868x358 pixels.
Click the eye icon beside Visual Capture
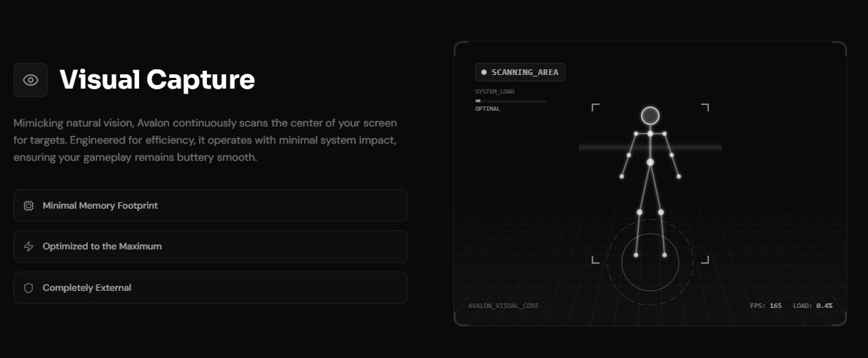[x=30, y=80]
